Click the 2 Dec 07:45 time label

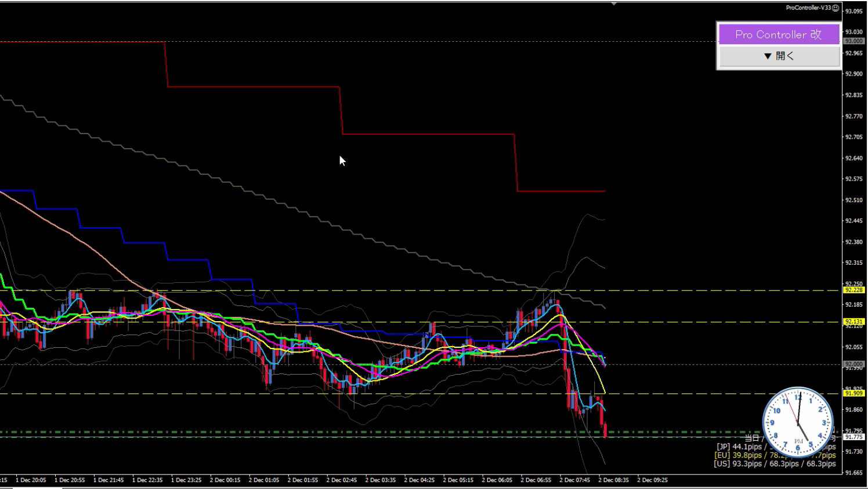pos(575,480)
